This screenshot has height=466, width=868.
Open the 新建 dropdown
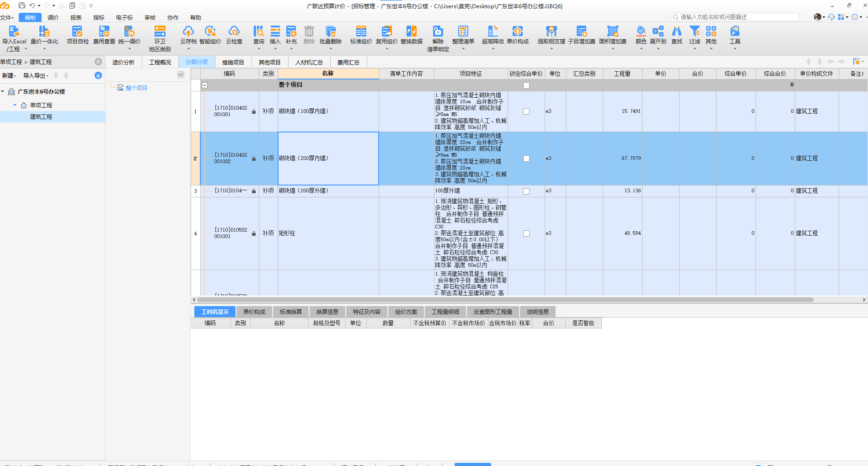point(9,76)
